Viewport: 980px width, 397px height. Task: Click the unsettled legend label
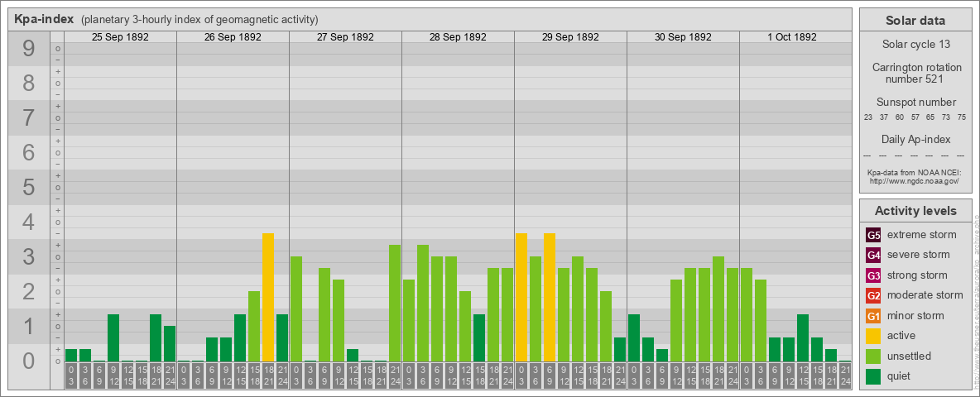(x=909, y=356)
